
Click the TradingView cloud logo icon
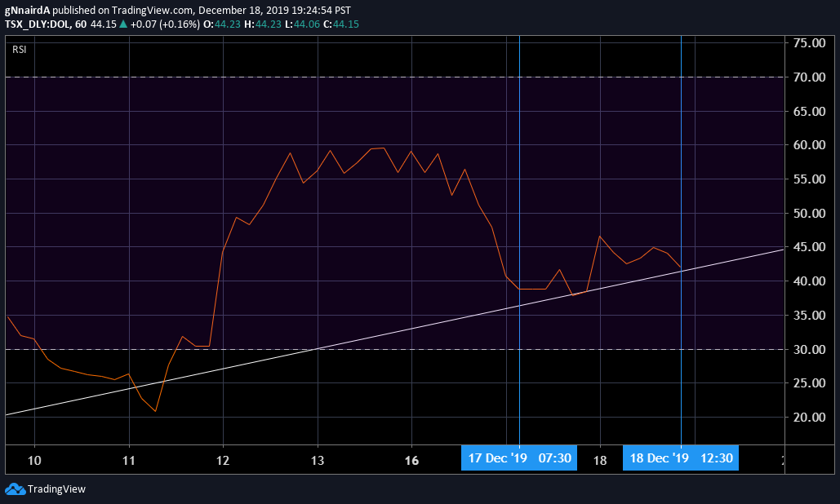tap(15, 489)
